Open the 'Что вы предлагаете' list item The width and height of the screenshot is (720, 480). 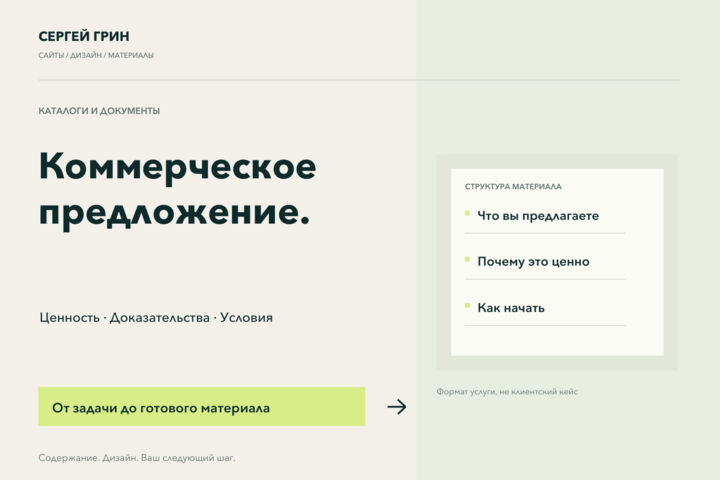[x=538, y=216]
